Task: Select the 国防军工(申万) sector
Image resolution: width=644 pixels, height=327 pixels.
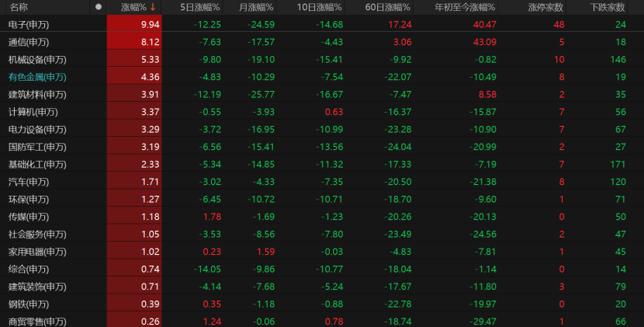Action: click(x=37, y=147)
